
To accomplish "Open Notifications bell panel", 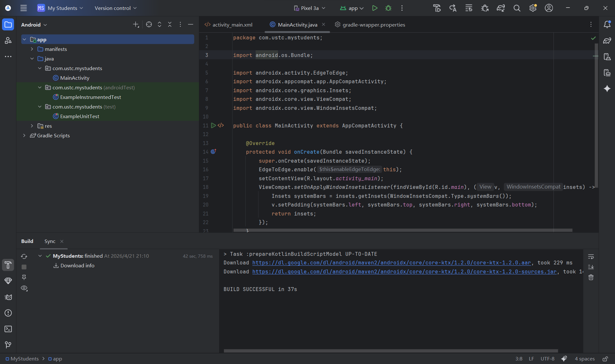I will click(x=607, y=25).
